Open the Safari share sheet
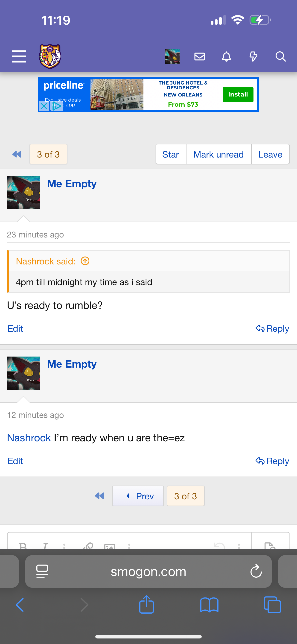This screenshot has width=297, height=644. pos(146,605)
